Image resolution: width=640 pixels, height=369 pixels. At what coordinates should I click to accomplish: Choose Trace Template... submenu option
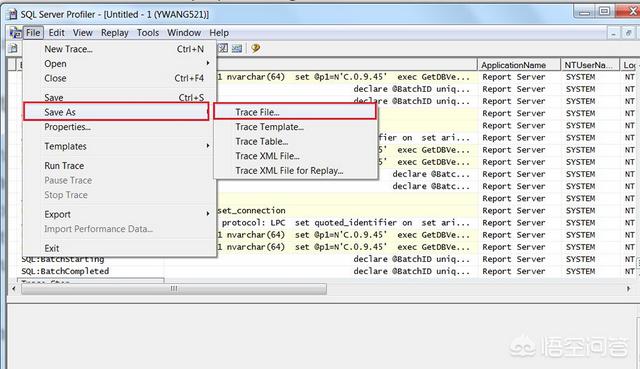[x=296, y=127]
